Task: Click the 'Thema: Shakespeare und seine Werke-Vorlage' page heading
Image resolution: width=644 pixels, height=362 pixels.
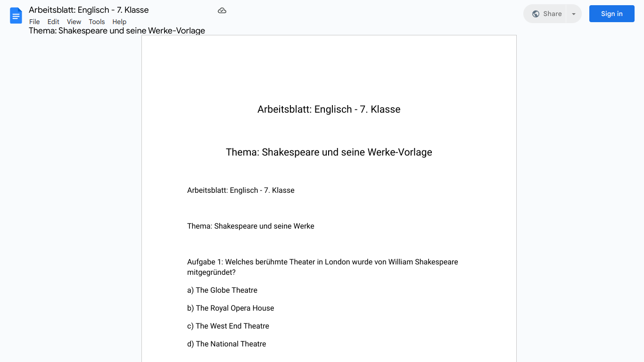Action: (329, 152)
